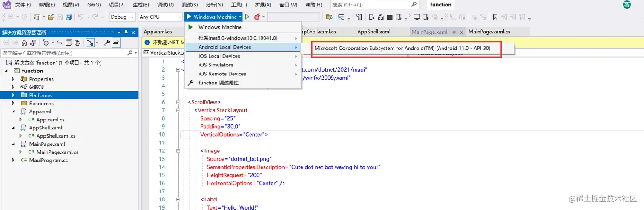Close the MainPage.xaml tab
This screenshot has height=210, width=644.
(461, 32)
